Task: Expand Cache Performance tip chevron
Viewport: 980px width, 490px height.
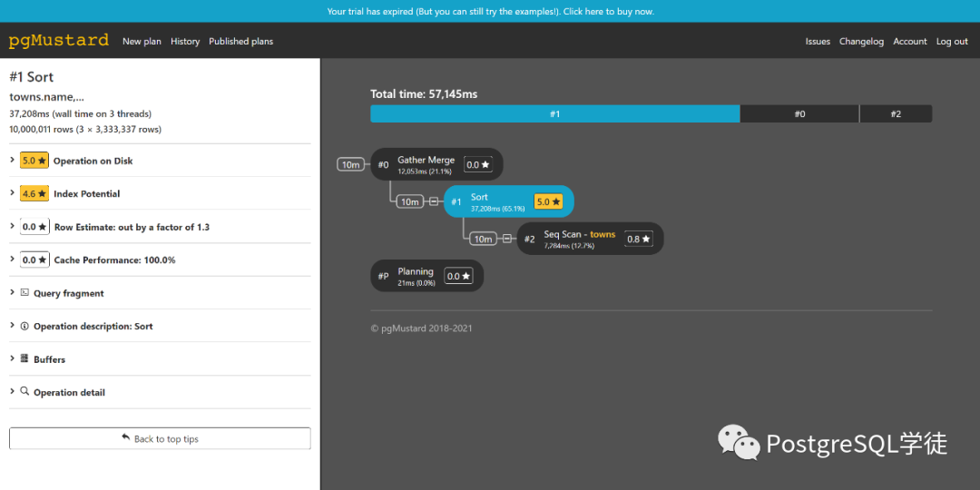Action: pos(13,260)
